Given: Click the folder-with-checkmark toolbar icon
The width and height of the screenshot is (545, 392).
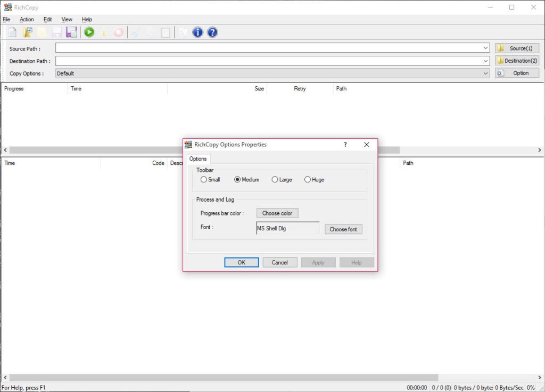Looking at the screenshot, I should click(x=28, y=32).
